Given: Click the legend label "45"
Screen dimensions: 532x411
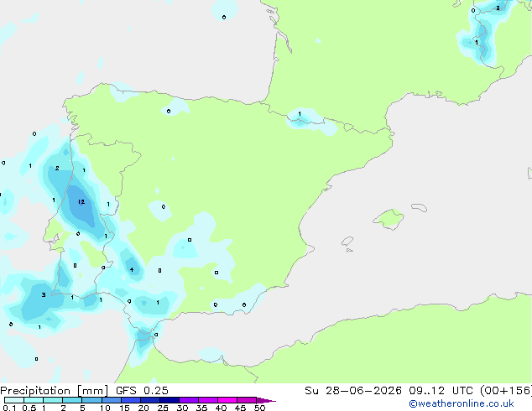Looking at the screenshot, I should pos(240,408).
